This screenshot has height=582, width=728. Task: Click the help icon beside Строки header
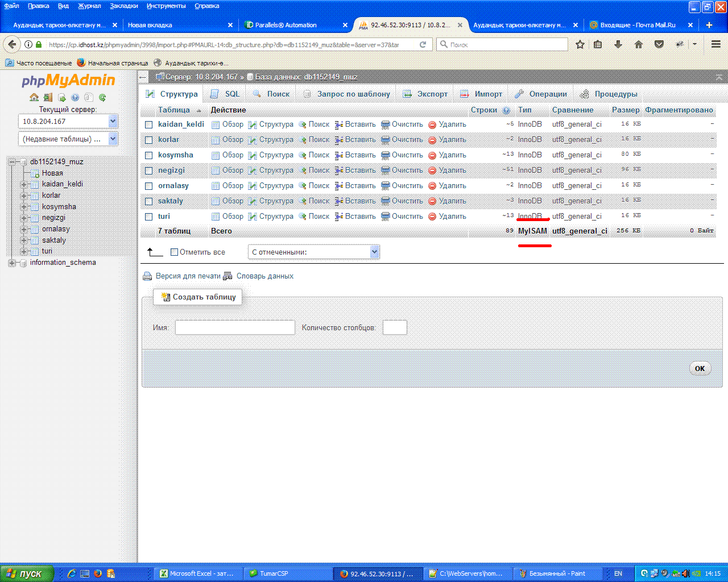[x=506, y=110]
